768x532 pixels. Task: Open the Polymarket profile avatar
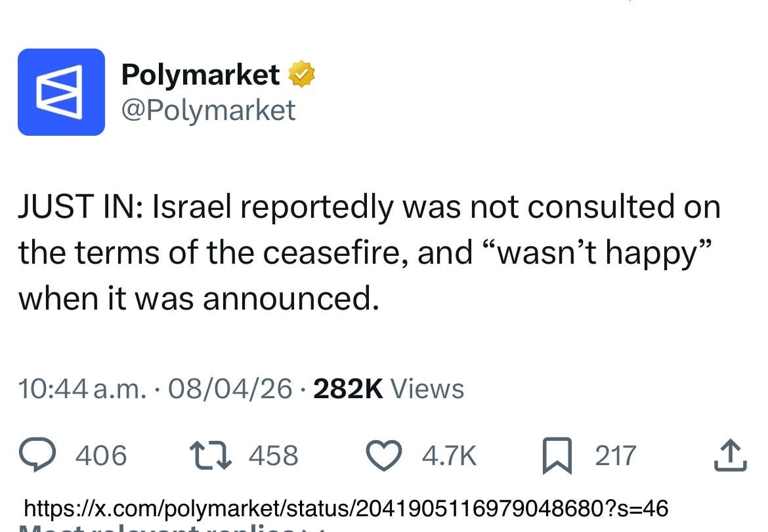[x=61, y=92]
